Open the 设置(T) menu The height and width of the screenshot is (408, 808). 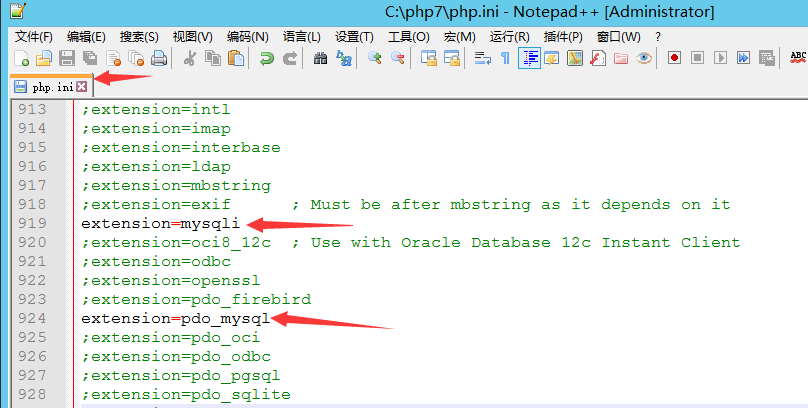[354, 36]
